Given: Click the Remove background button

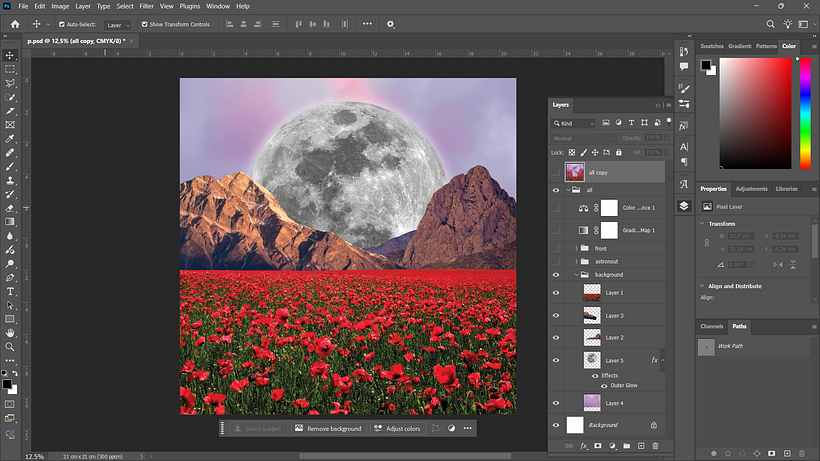Looking at the screenshot, I should [328, 429].
